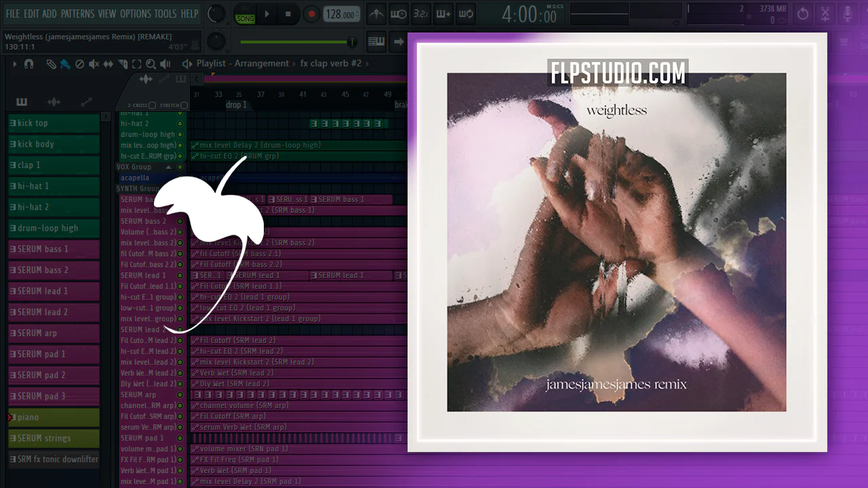This screenshot has width=868, height=488.
Task: Toggle the metronome icon
Action: [376, 14]
